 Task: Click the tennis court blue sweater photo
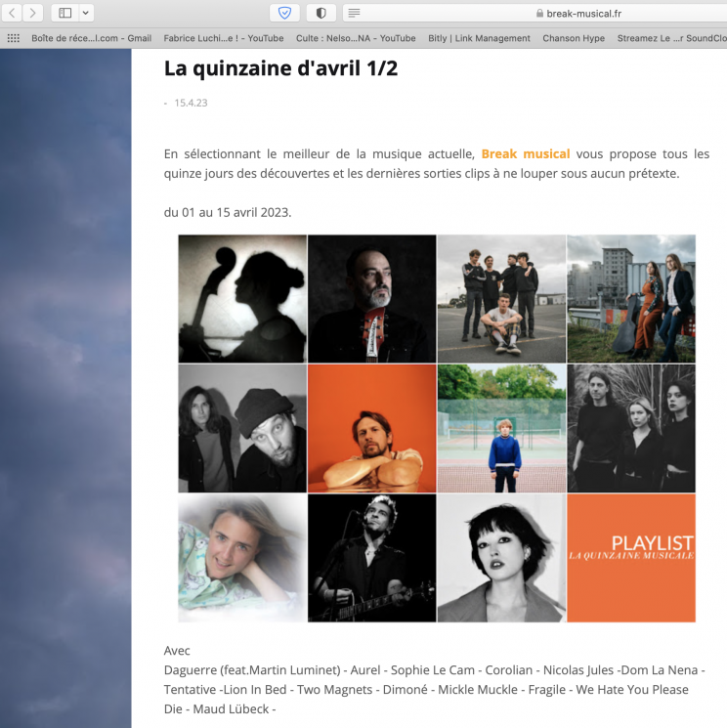click(501, 428)
